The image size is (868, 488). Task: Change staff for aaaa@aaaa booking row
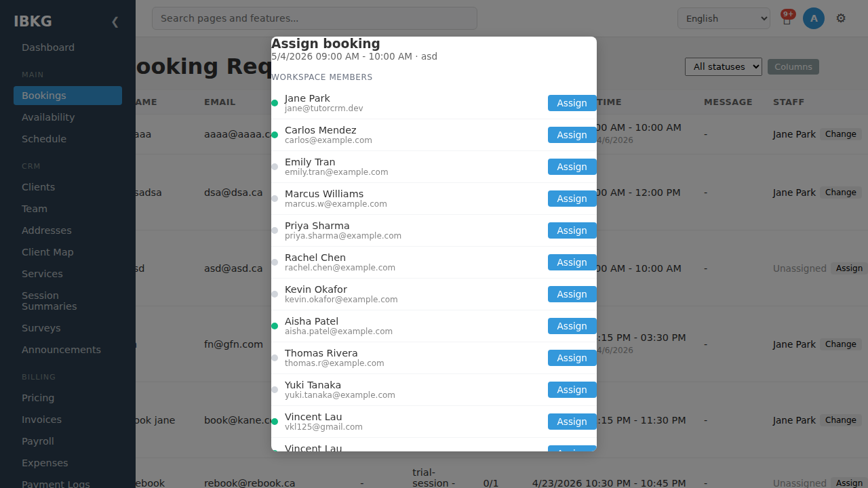tap(841, 134)
